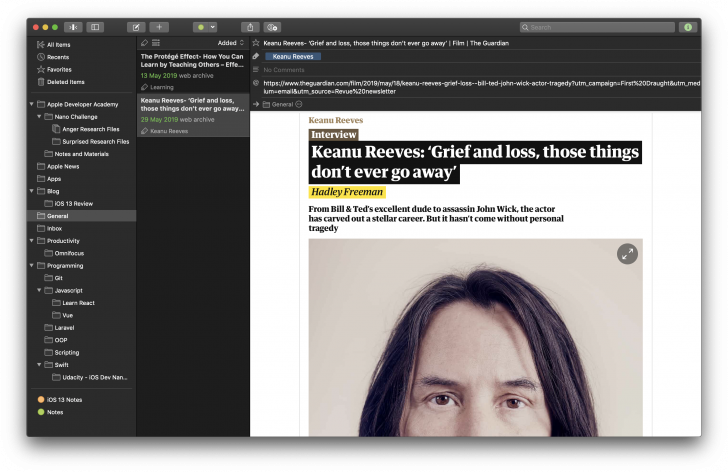Viewport: 728px width, 472px height.
Task: Collapse the Programming folder triangle
Action: 32,265
